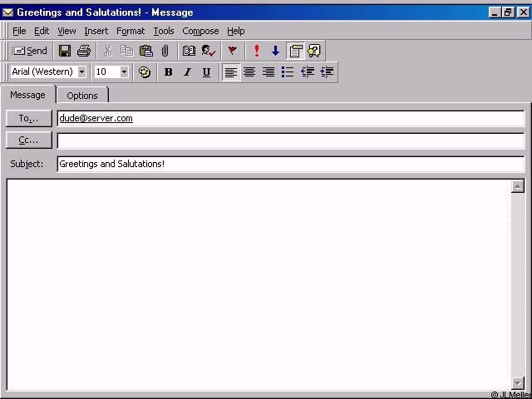This screenshot has width=532, height=399.
Task: Print the message using printer icon
Action: click(x=83, y=51)
